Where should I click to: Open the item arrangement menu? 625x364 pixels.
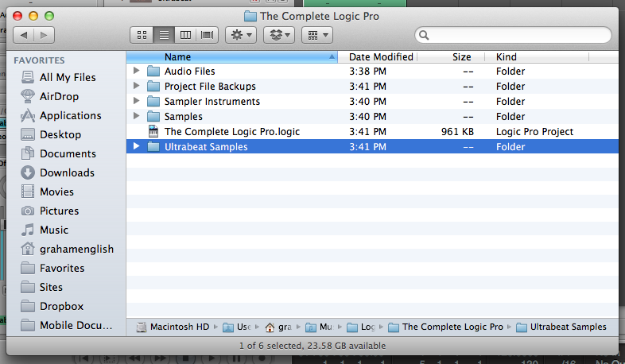pyautogui.click(x=316, y=35)
